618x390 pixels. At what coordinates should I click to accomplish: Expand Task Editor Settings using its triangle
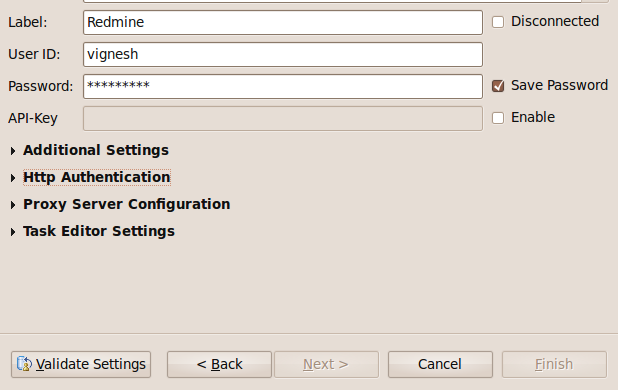13,232
